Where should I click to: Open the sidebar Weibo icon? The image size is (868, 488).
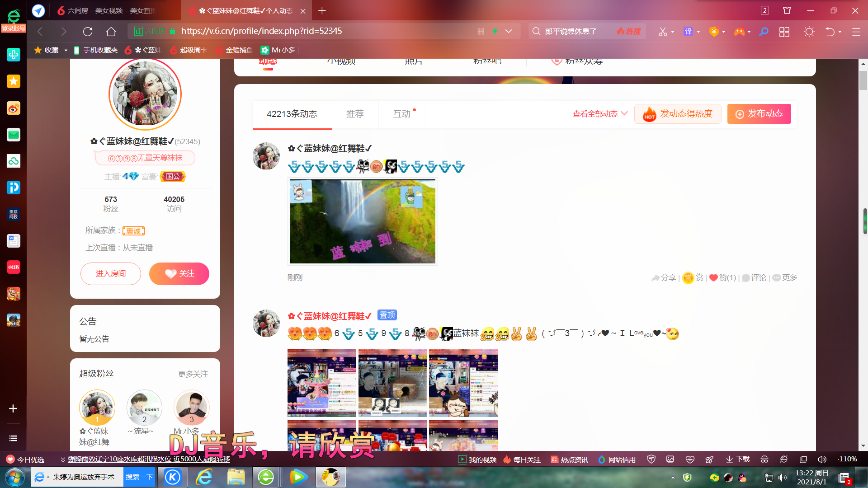(x=14, y=108)
